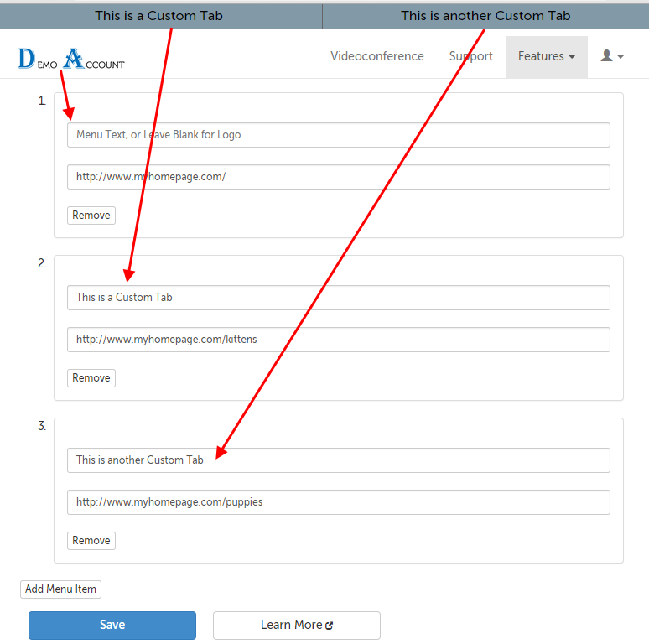Switch to 'This is another Custom Tab' tab
This screenshot has width=649, height=644.
(x=485, y=16)
